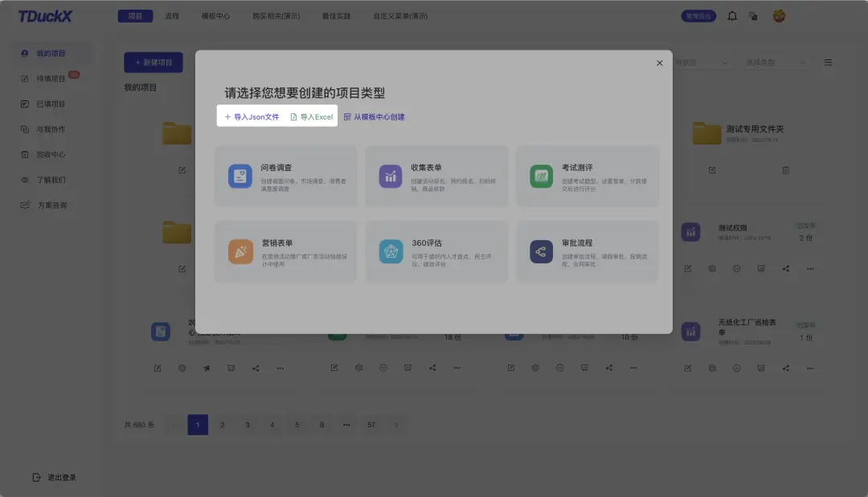
Task: Click the language switch icon in header
Action: pyautogui.click(x=753, y=16)
